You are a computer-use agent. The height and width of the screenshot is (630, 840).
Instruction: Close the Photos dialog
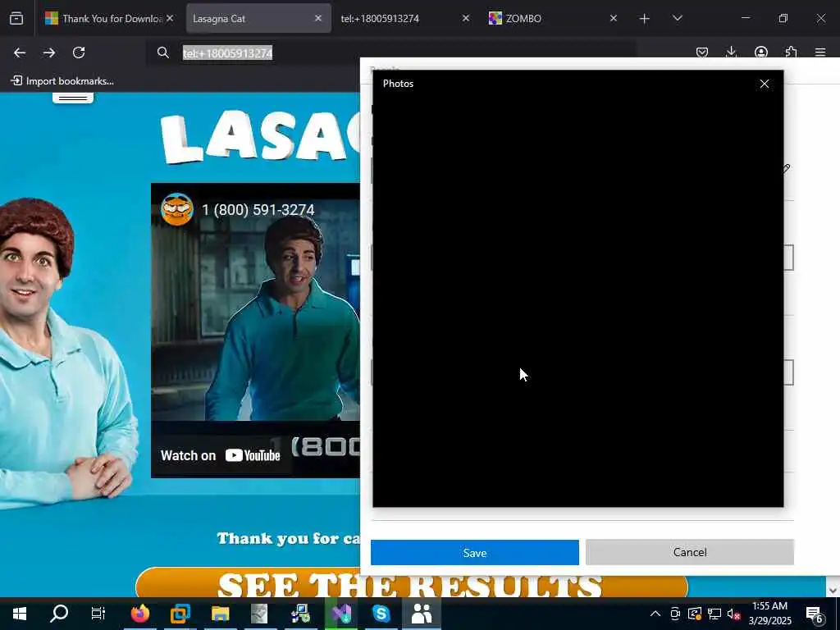(765, 84)
